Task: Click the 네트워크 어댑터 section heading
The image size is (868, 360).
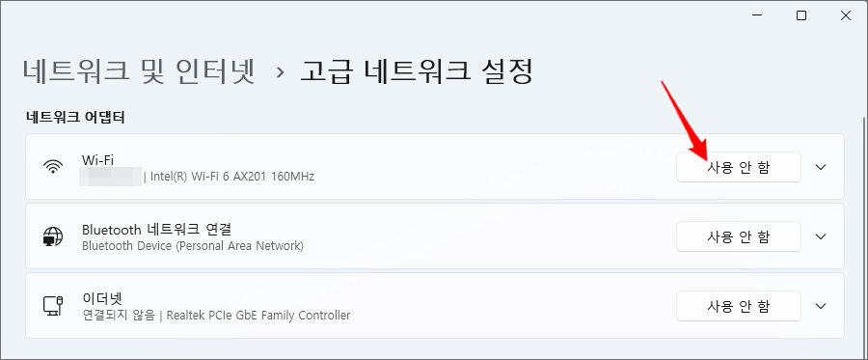Action: pyautogui.click(x=76, y=117)
